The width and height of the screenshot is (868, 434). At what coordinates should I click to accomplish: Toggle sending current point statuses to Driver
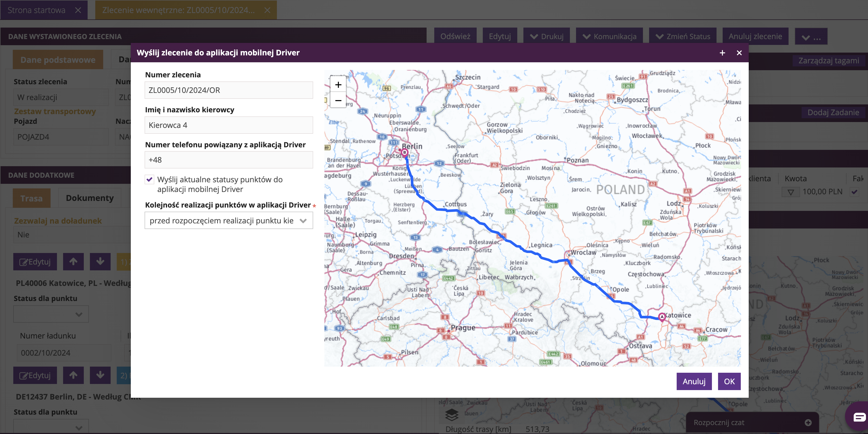pos(149,179)
